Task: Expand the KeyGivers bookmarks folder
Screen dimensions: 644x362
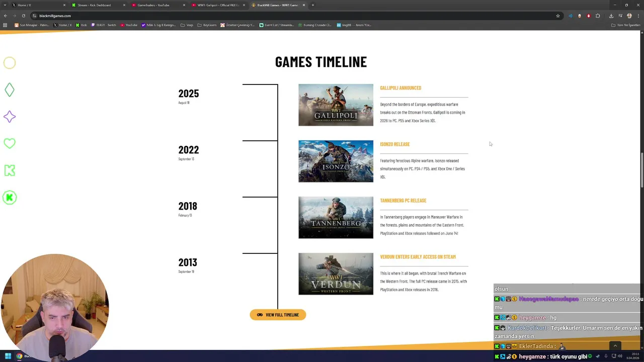Action: (x=207, y=25)
